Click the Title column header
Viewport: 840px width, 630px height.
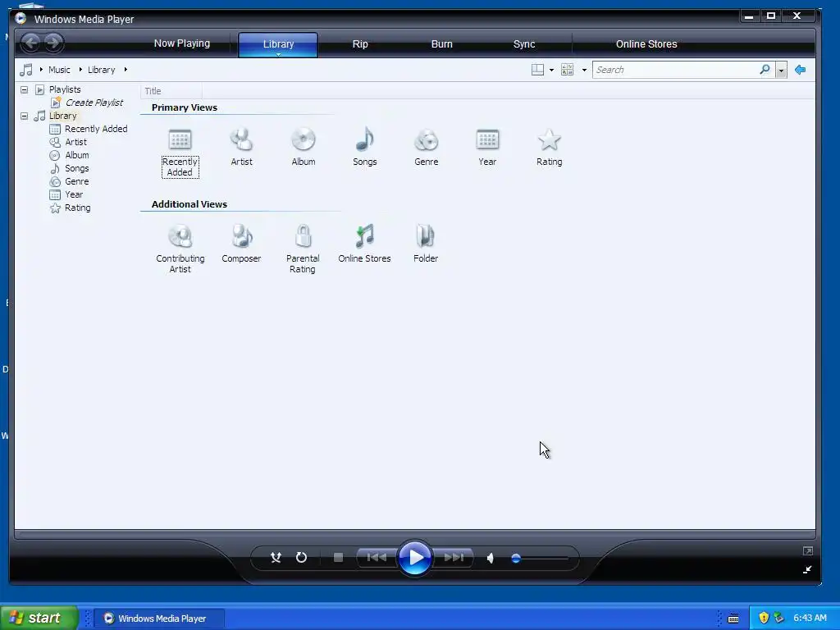(171, 91)
